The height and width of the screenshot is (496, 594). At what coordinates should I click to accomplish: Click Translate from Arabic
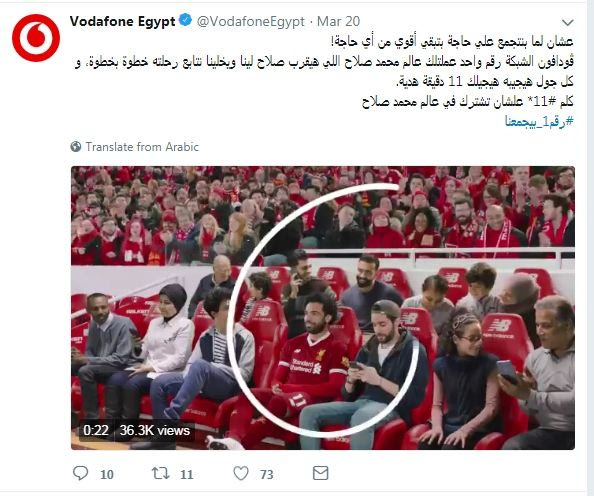142,147
